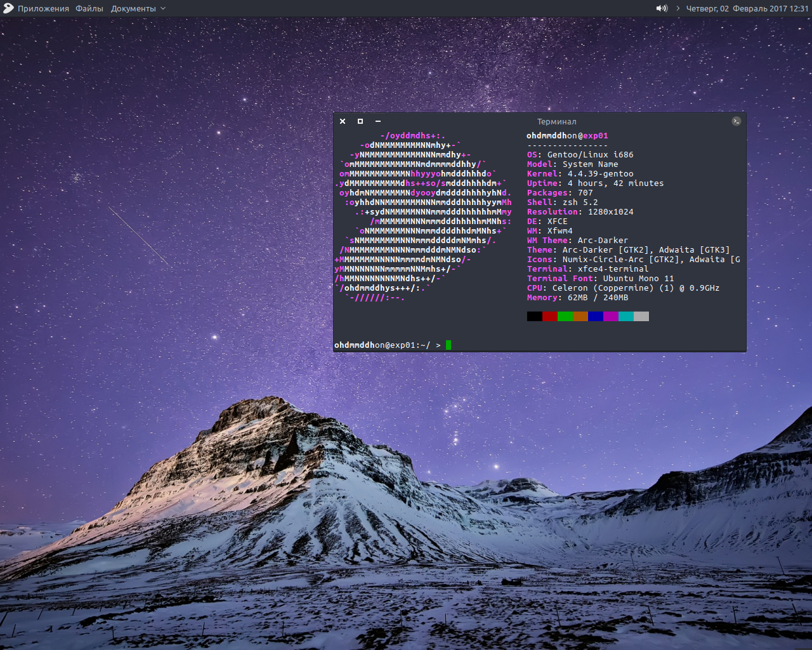The width and height of the screenshot is (812, 650).
Task: Click the green color block in terminal
Action: click(565, 316)
